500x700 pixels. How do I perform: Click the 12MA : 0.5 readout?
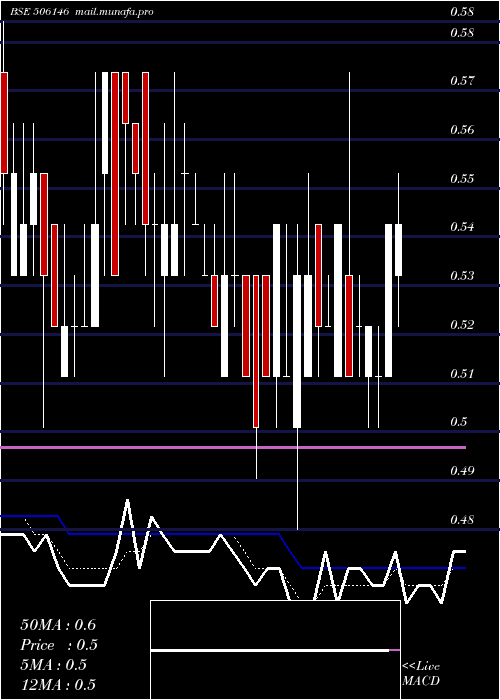pyautogui.click(x=58, y=684)
